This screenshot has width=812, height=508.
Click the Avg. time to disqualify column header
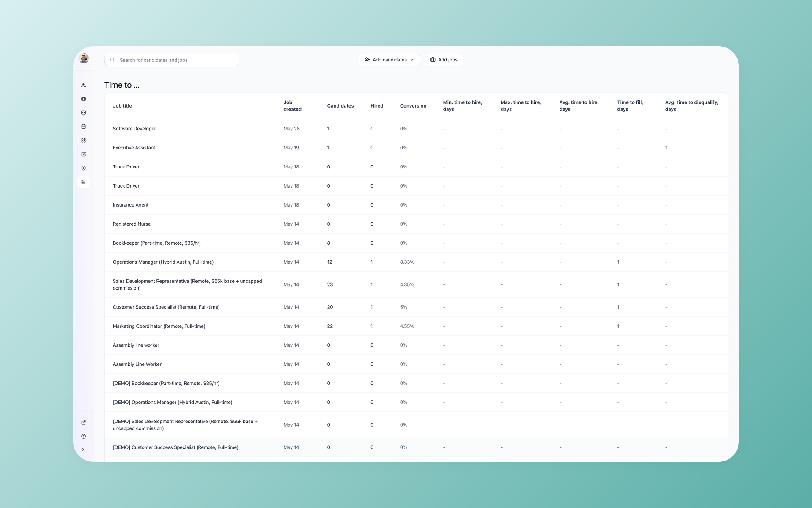pos(691,106)
